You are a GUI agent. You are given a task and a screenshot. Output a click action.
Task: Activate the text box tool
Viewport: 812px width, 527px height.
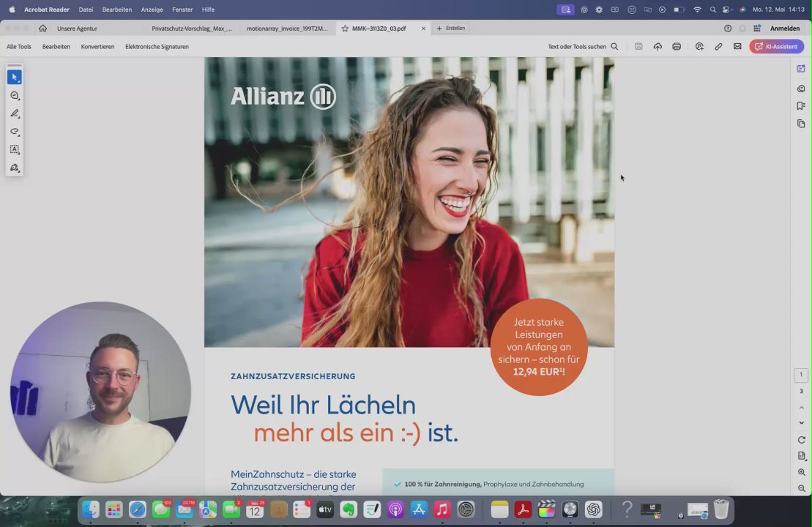click(15, 149)
